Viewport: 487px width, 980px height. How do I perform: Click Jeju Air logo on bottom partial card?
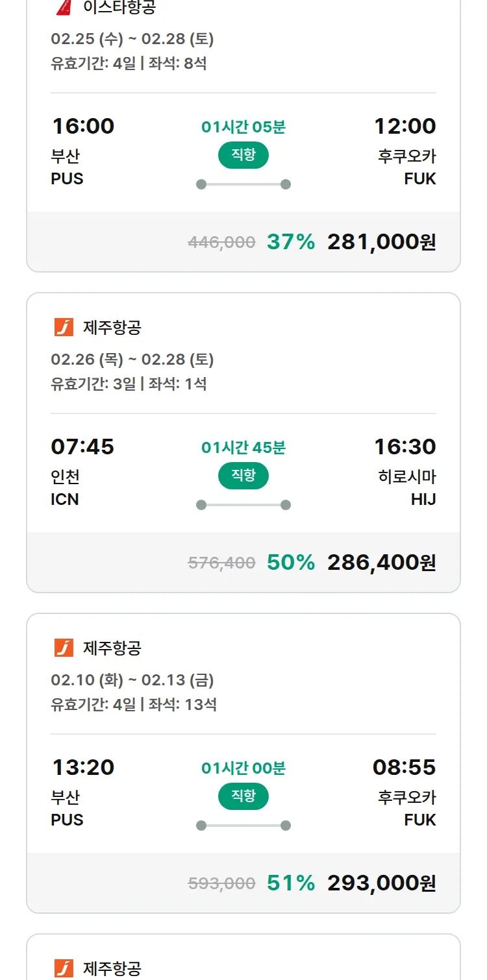coord(64,968)
